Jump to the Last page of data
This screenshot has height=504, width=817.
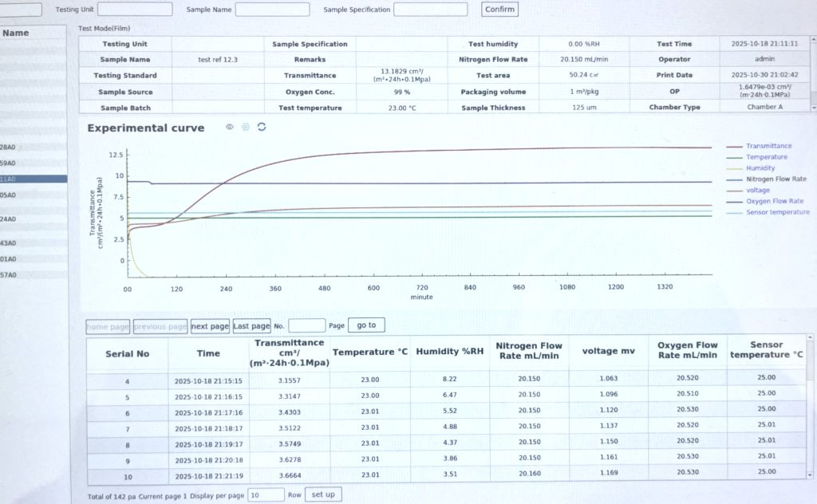[x=251, y=325]
